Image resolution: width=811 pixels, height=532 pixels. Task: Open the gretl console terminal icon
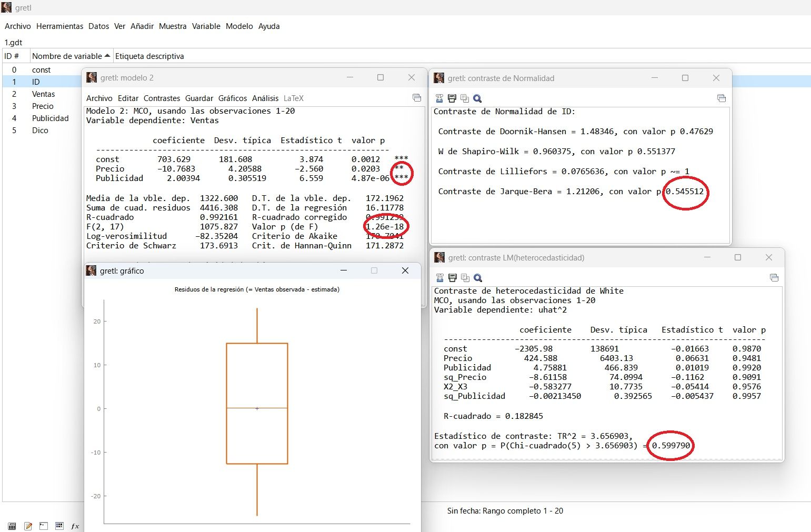pyautogui.click(x=44, y=526)
